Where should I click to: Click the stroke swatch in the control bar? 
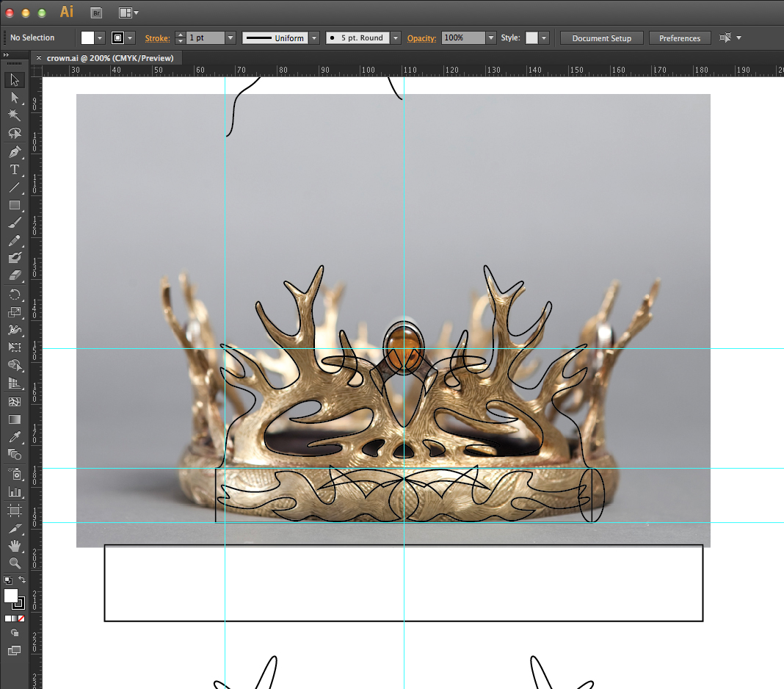[117, 38]
